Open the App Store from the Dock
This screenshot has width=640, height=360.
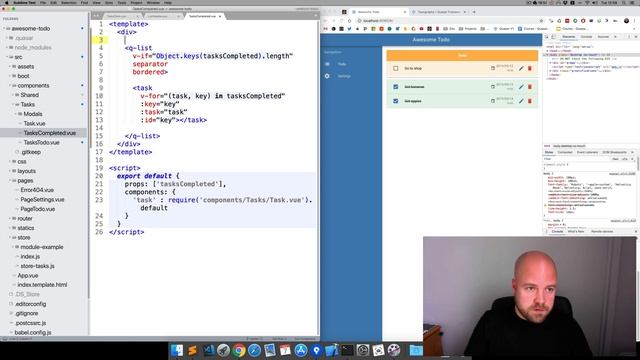(x=301, y=350)
